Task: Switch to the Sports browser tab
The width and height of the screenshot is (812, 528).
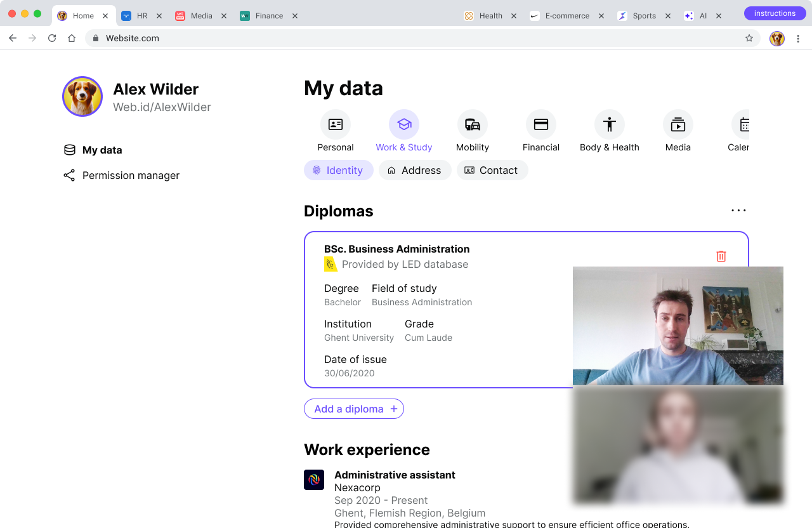Action: [645, 16]
